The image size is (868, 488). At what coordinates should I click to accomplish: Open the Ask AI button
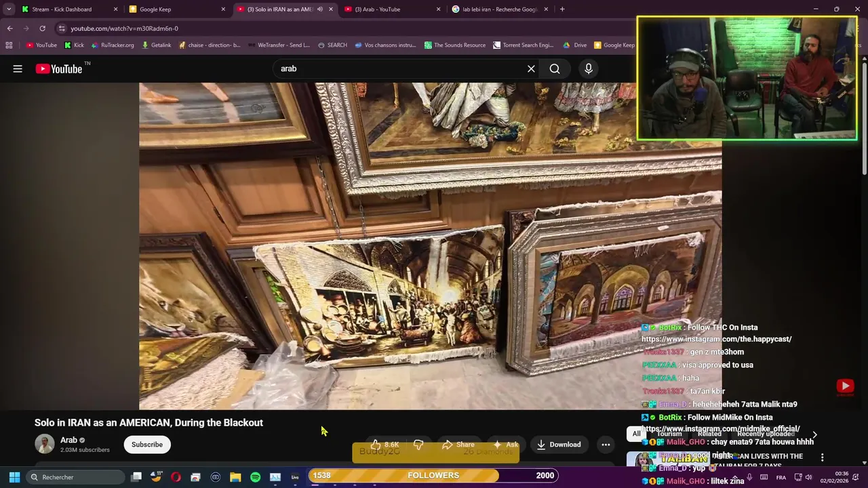pos(505,445)
